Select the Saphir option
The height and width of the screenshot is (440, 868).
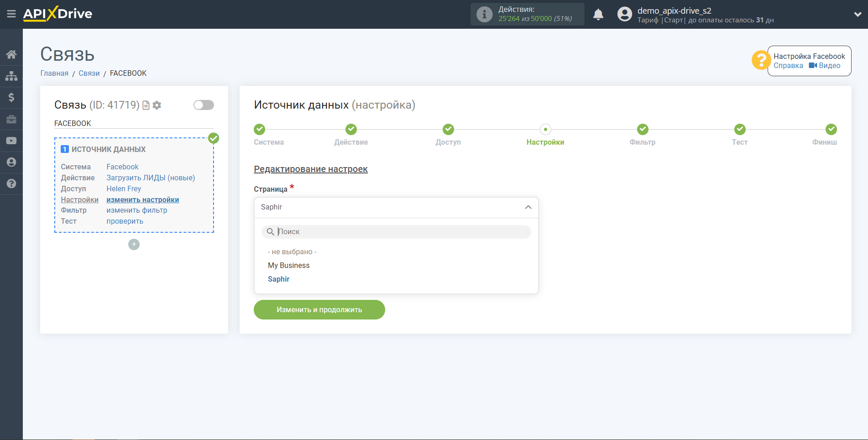coord(278,279)
